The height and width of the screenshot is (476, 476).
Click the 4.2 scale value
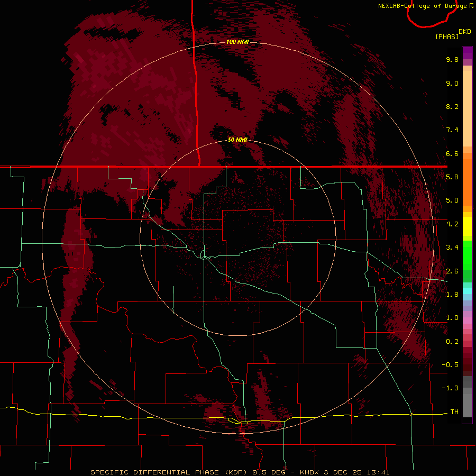(x=452, y=224)
